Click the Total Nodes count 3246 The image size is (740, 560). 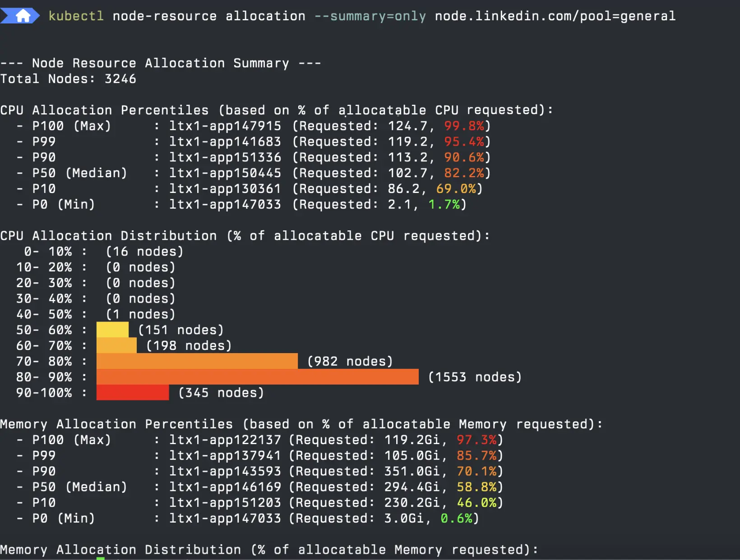[120, 79]
